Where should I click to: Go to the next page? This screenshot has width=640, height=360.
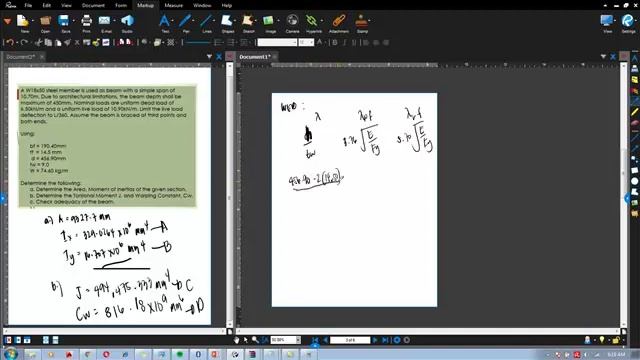(375, 340)
